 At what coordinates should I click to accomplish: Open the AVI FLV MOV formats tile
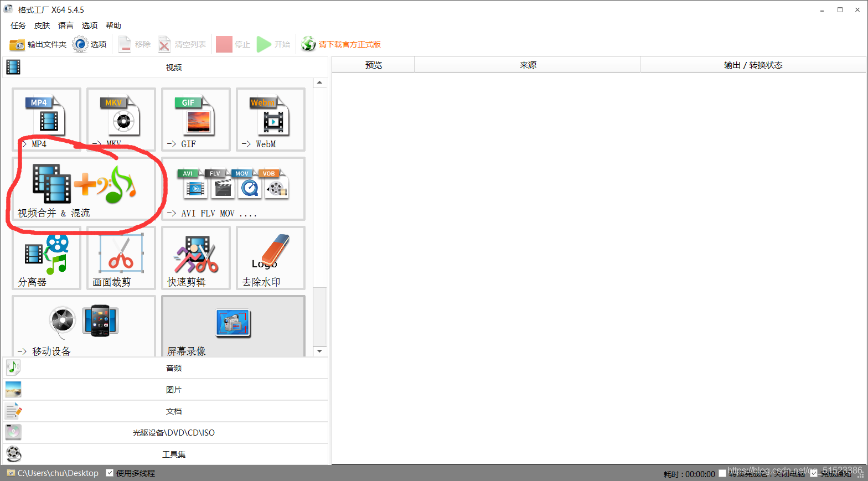[x=233, y=189]
